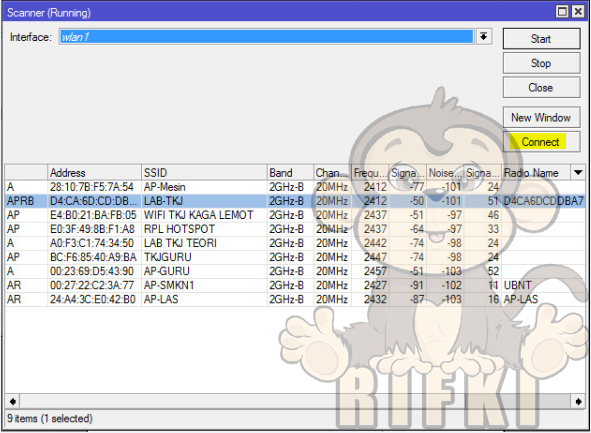Close the Scanner dialog via Close button
The image size is (591, 433).
coord(541,87)
